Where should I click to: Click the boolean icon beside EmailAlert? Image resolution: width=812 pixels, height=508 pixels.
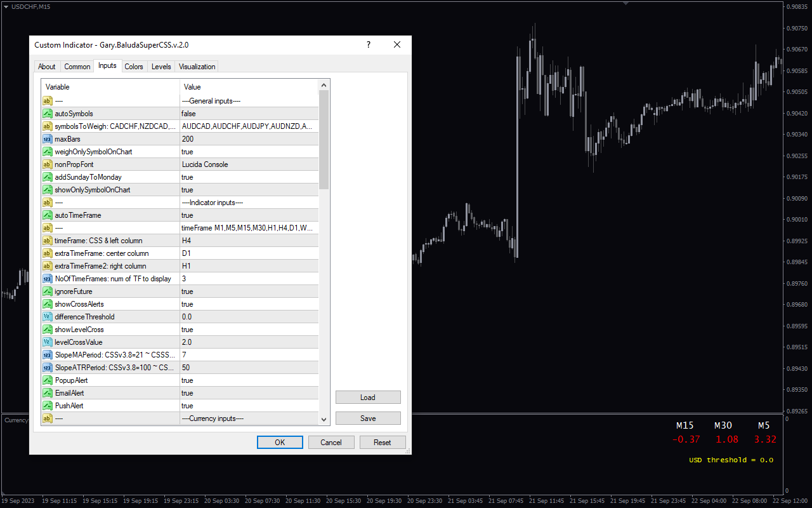48,393
